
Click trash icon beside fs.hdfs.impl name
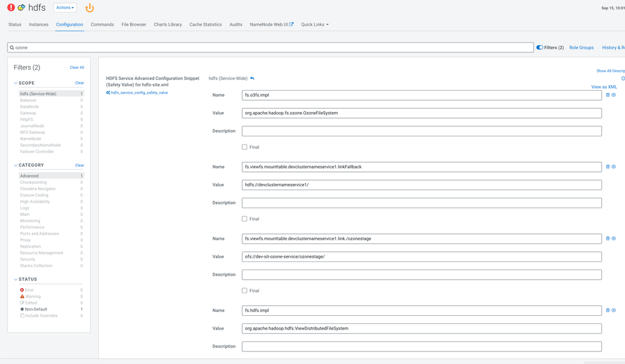[607, 310]
